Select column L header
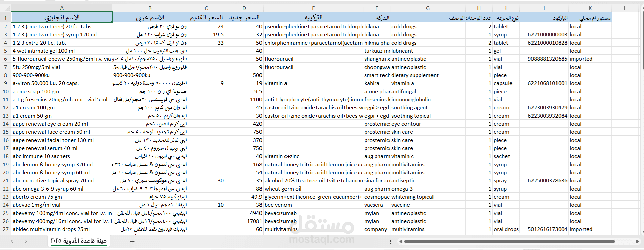 [625, 8]
